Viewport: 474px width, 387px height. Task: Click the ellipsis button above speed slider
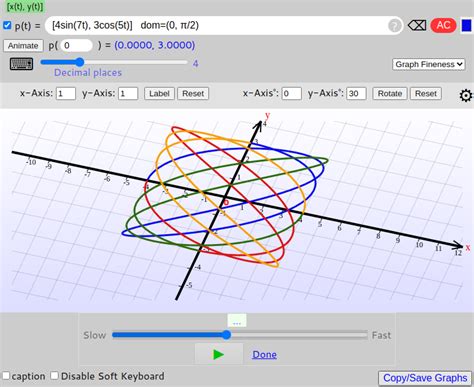(x=237, y=321)
